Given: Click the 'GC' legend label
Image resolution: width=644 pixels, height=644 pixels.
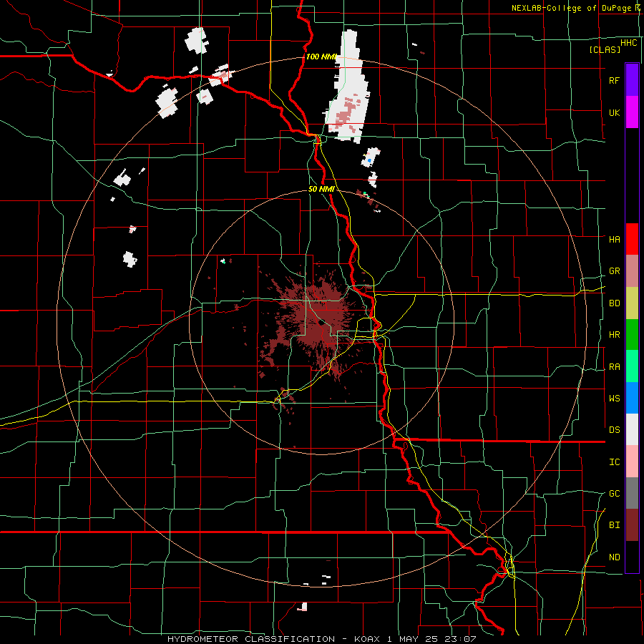Looking at the screenshot, I should tap(614, 494).
